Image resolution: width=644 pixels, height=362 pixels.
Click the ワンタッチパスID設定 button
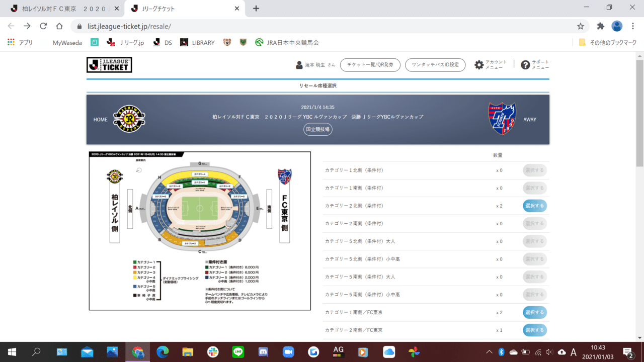(435, 65)
